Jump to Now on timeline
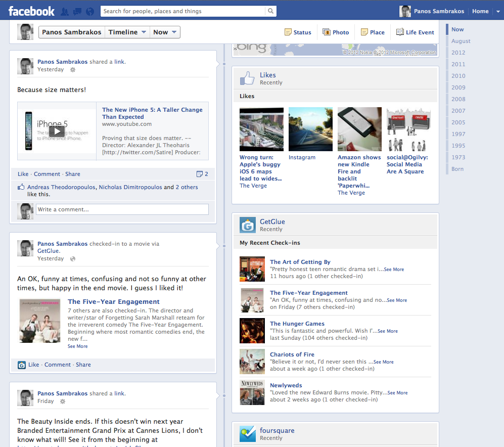Image resolution: width=504 pixels, height=447 pixels. (457, 29)
